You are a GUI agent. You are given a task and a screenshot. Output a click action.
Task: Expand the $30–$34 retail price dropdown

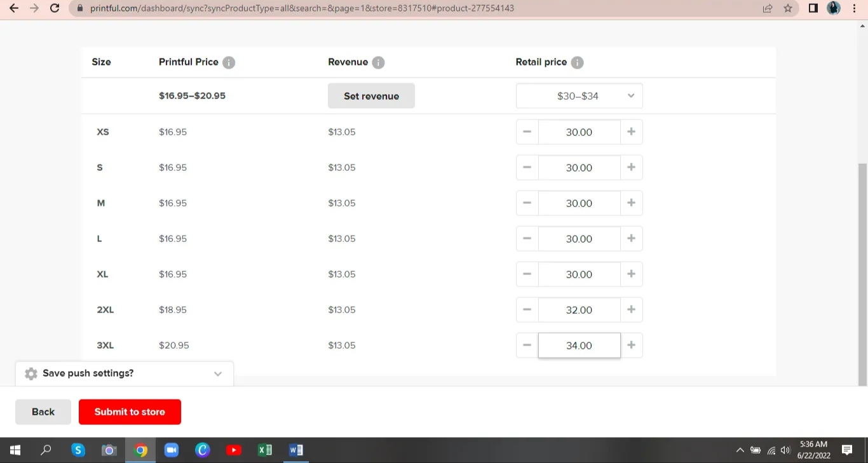pyautogui.click(x=579, y=96)
